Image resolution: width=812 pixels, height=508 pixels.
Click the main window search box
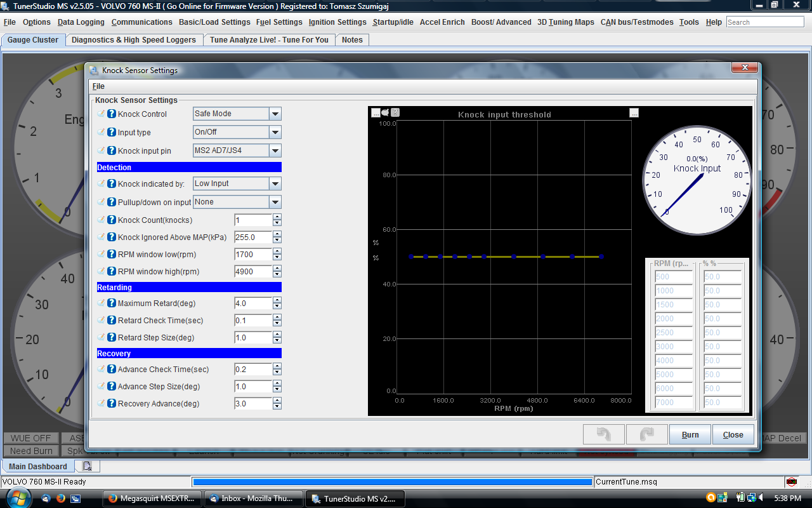coord(765,22)
